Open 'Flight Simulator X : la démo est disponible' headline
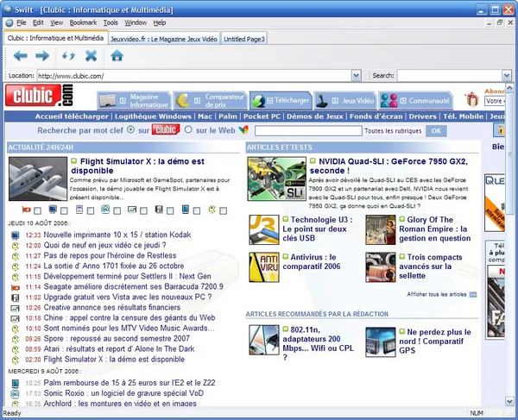Image resolution: width=518 pixels, height=420 pixels. click(138, 166)
